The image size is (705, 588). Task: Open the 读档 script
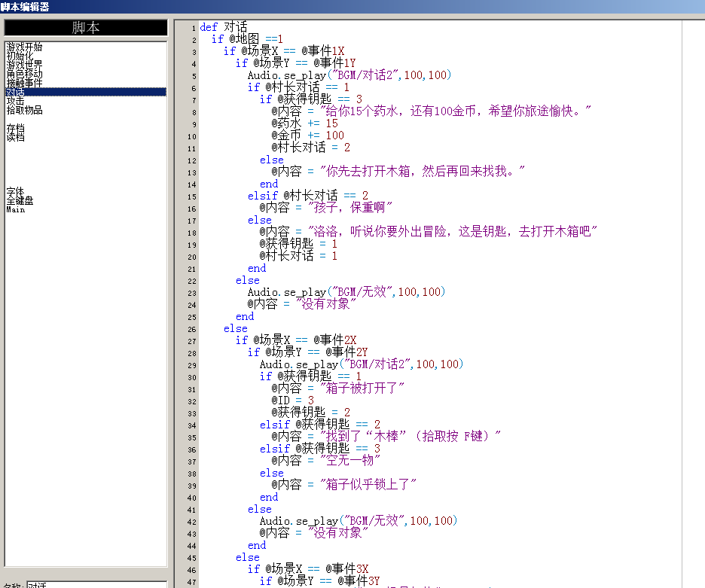pyautogui.click(x=15, y=137)
